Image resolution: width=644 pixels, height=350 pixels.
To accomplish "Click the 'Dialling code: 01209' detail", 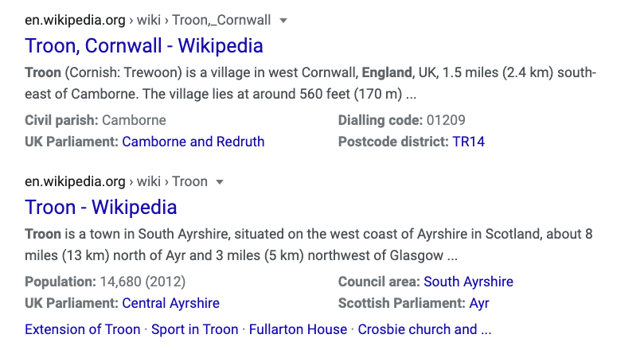I will 401,121.
